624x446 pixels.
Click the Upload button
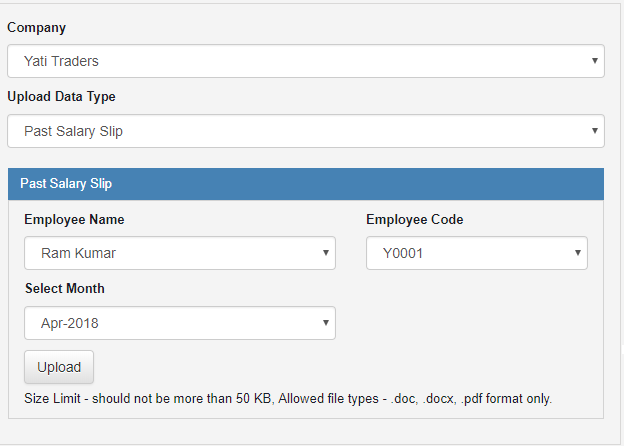[x=59, y=367]
